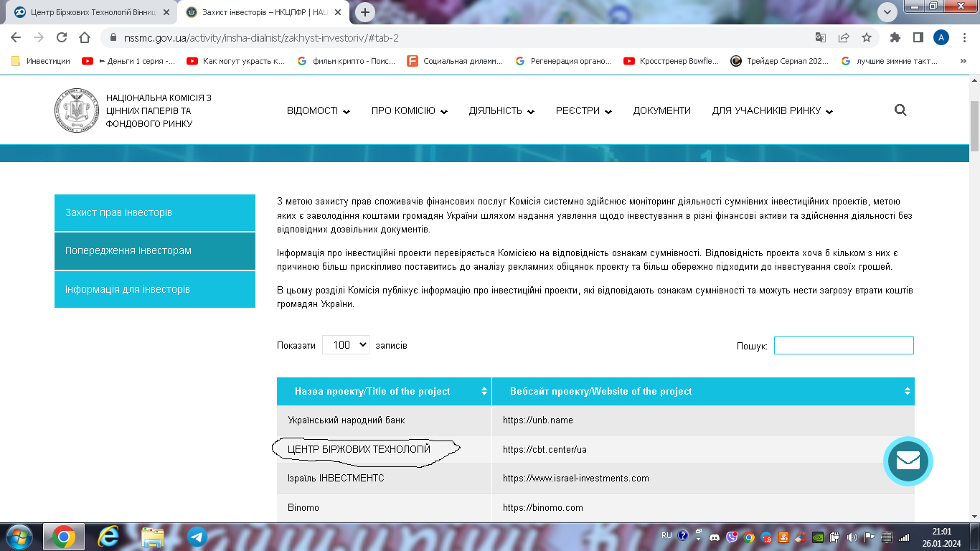The width and height of the screenshot is (980, 551).
Task: Show more bookmarks with the double chevron
Action: click(963, 61)
